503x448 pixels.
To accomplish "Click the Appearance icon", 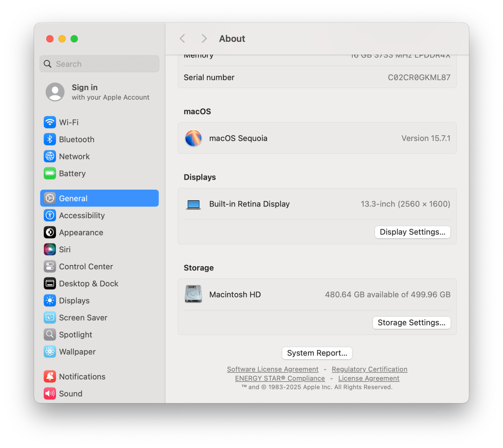I will tap(50, 232).
